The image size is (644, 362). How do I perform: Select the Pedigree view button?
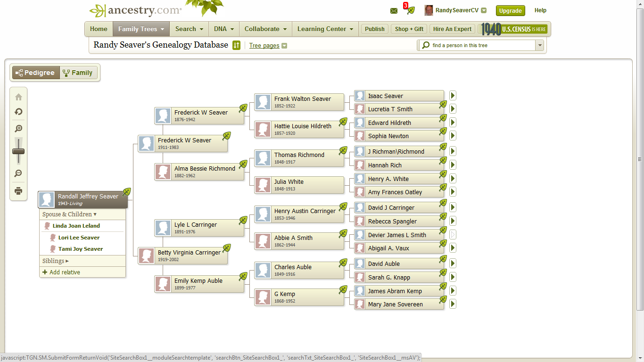tap(35, 72)
